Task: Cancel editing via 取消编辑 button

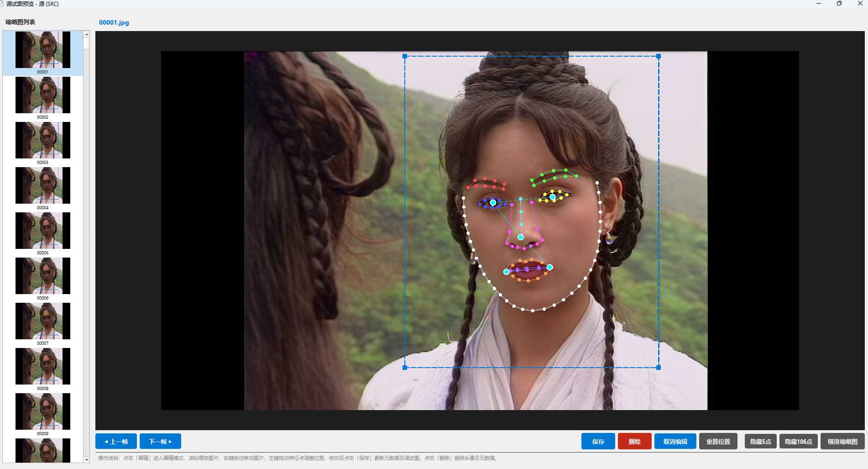Action: [x=675, y=441]
